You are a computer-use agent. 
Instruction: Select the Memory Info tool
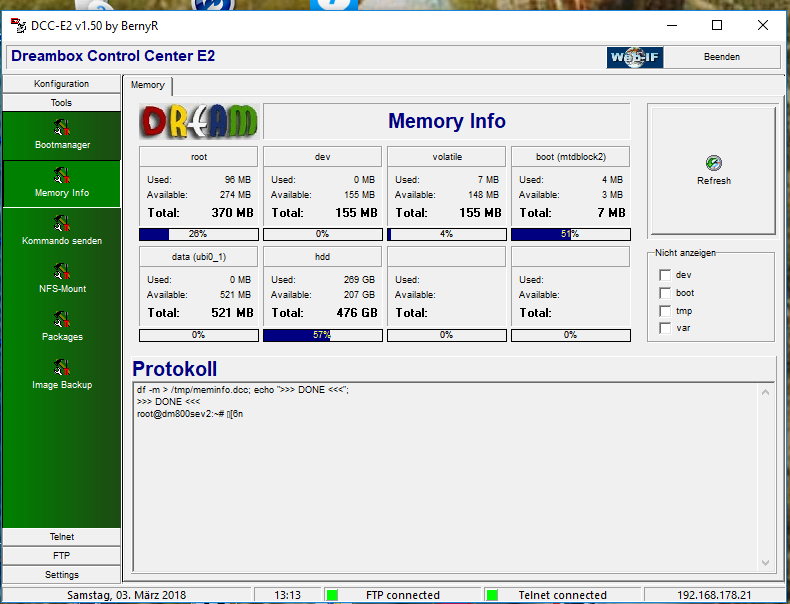pos(61,183)
